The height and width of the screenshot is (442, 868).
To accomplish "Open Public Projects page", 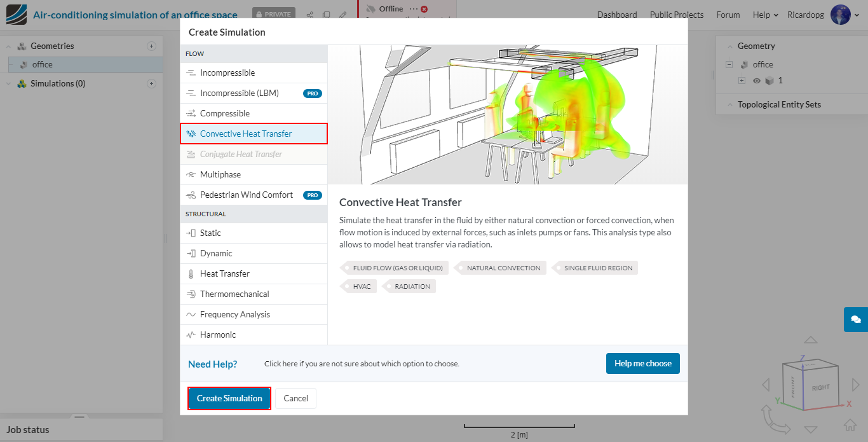I will tap(677, 15).
